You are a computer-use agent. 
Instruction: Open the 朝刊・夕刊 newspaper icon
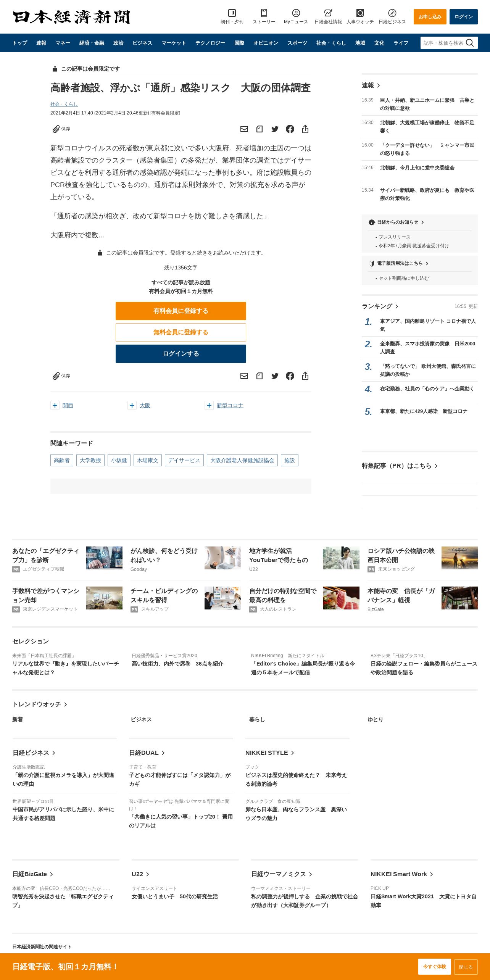point(232,13)
